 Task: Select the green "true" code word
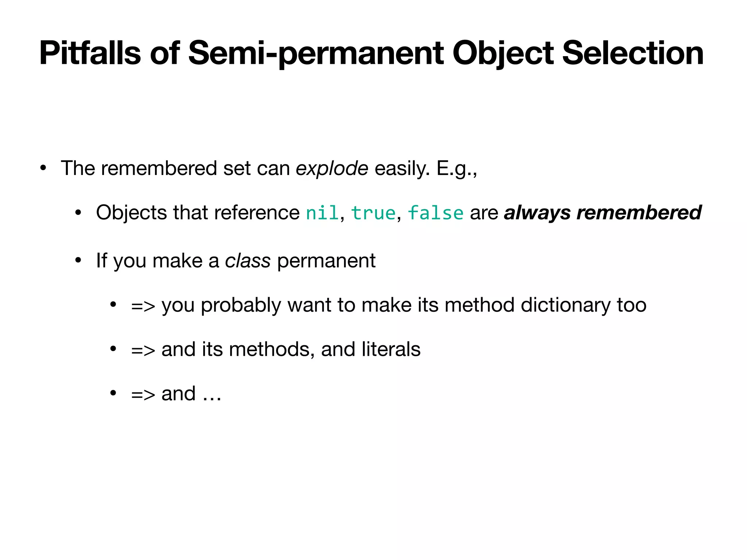pos(373,213)
